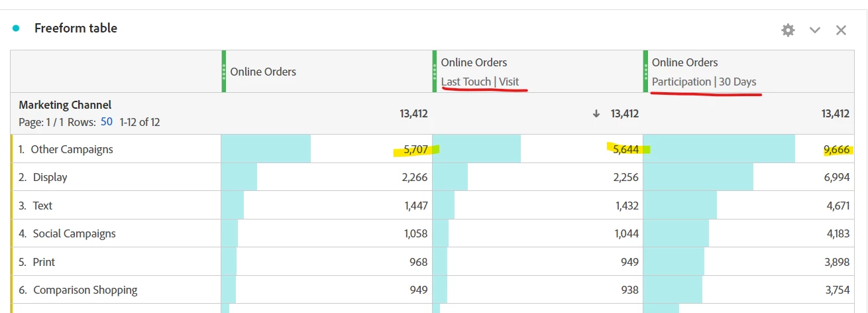868x313 pixels.
Task: Open Last Touch | Visit attribution link
Action: point(480,82)
